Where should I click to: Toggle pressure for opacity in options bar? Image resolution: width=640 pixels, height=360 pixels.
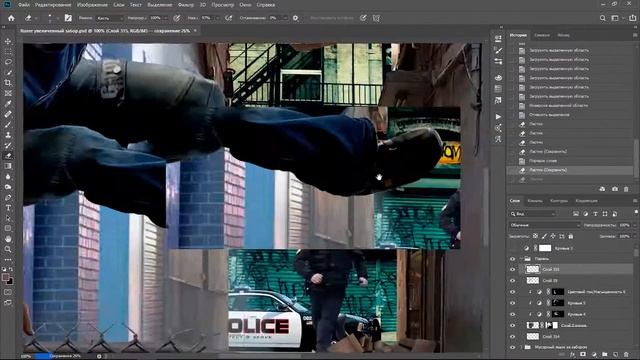point(177,18)
